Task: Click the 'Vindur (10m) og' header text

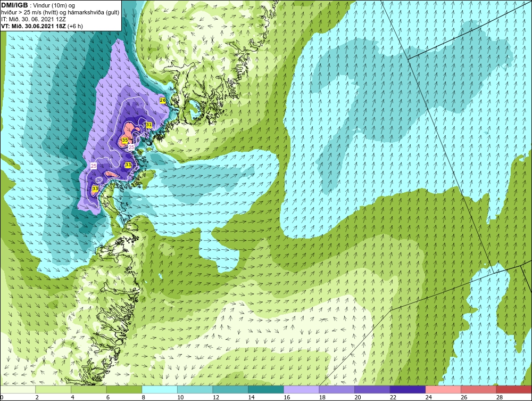Action: (x=55, y=5)
